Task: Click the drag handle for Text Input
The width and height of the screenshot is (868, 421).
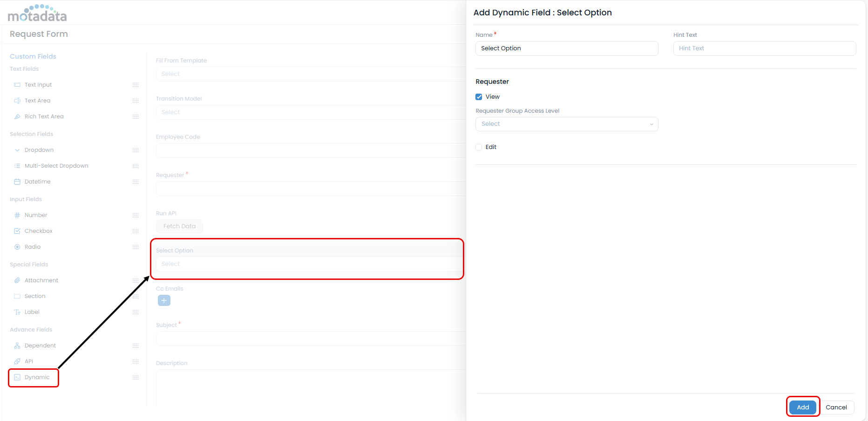Action: (x=136, y=85)
